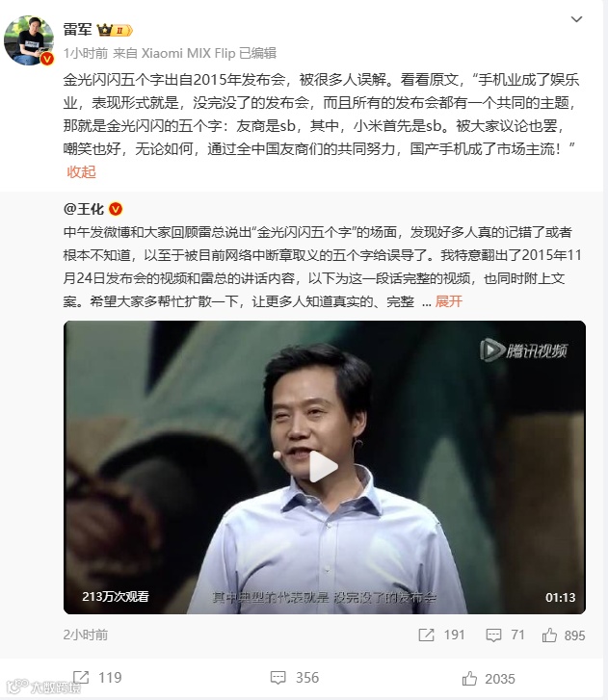Collapse the post text with 收起

(81, 172)
